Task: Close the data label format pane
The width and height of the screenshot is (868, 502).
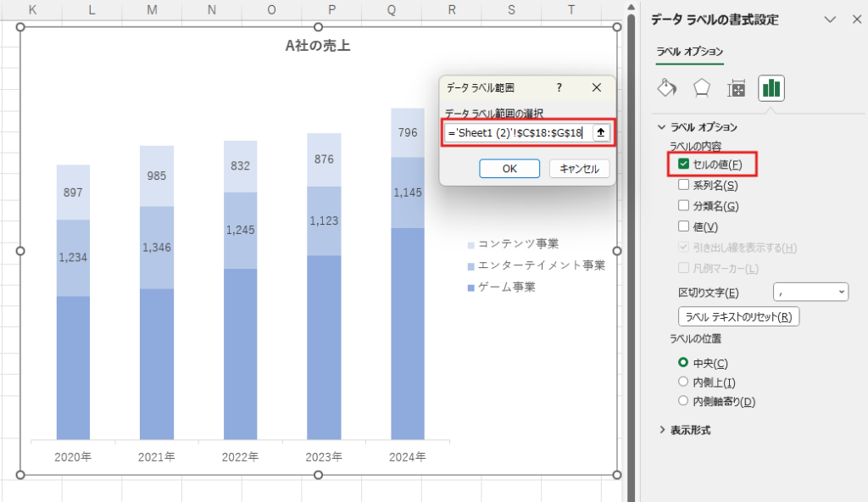Action: [x=856, y=20]
